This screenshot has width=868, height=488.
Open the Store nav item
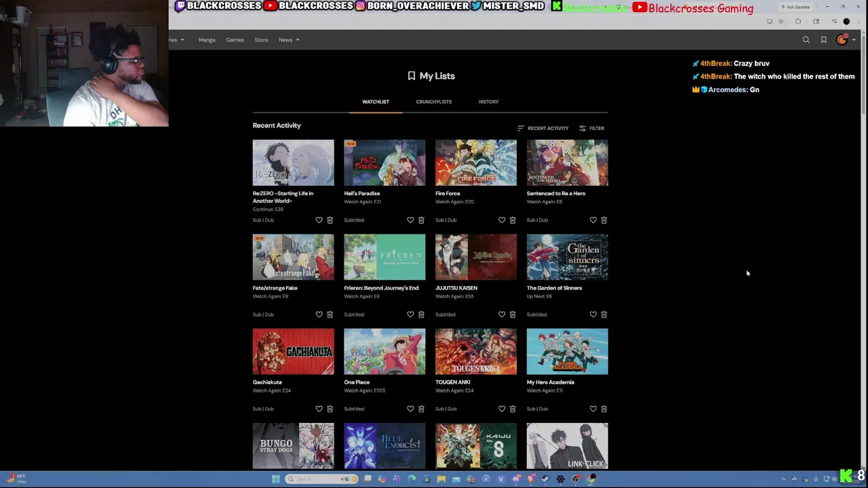261,40
